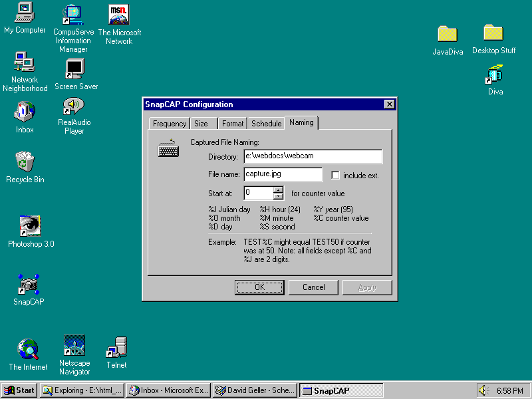This screenshot has height=399, width=532.
Task: Select the RealAudio Player icon
Action: click(x=74, y=106)
